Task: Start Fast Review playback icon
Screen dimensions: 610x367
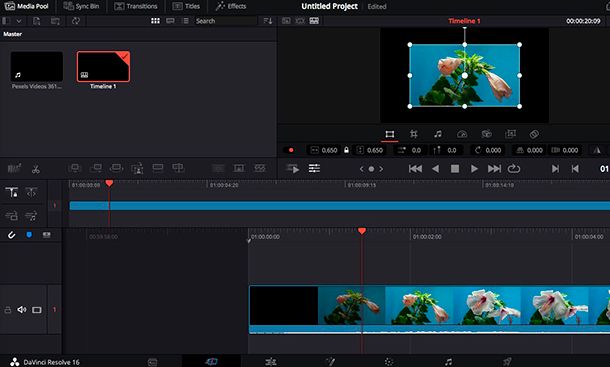Action: [x=293, y=169]
